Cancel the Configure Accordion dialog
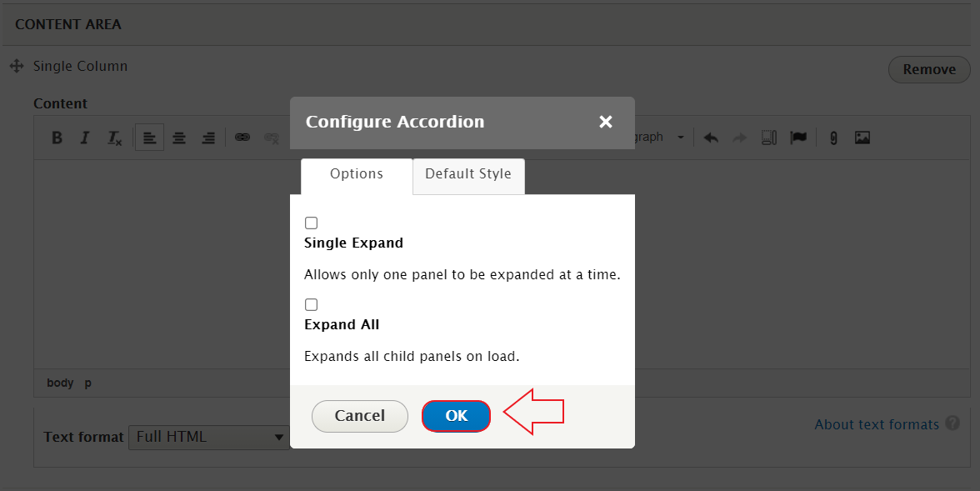Image resolution: width=980 pixels, height=491 pixels. (359, 415)
